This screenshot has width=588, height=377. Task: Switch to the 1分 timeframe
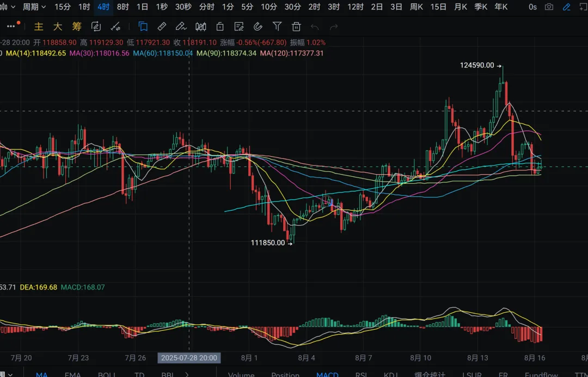[228, 7]
